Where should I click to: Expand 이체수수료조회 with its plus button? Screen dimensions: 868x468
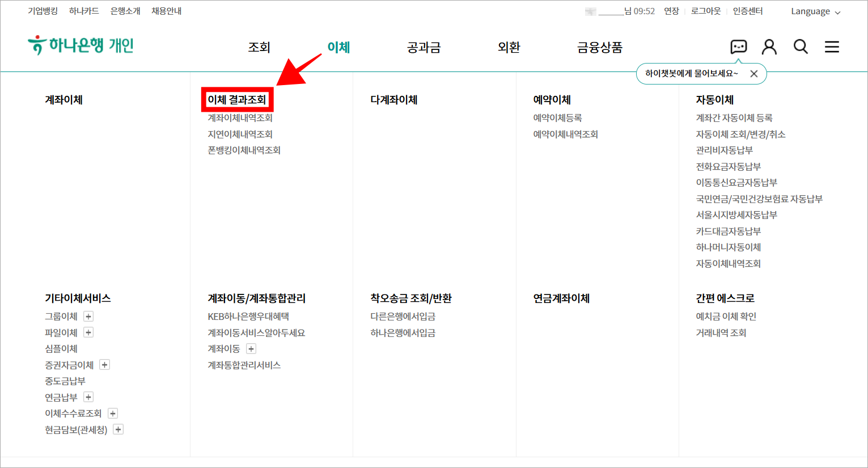click(x=113, y=413)
